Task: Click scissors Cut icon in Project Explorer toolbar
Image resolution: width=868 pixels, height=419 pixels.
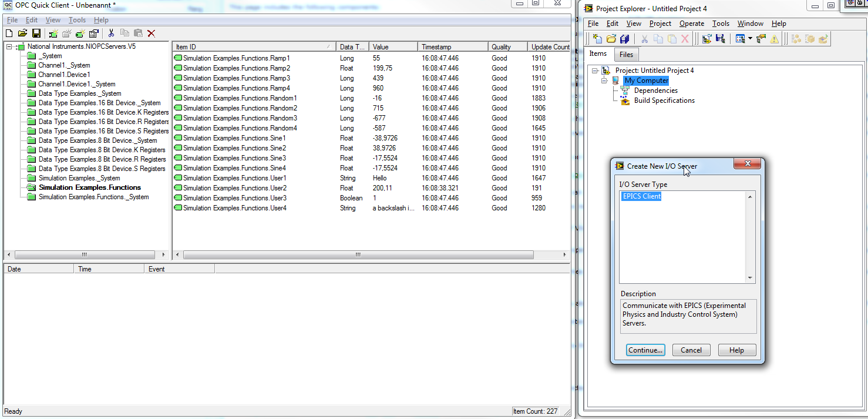Action: (644, 39)
